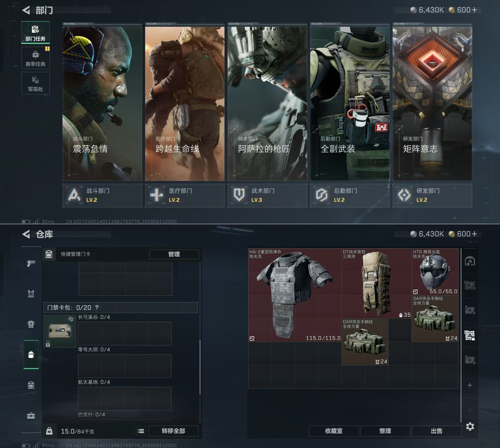Viewport: 500px width, 448px height.
Task: Click the 巴克什: 0/4 label
Action: (92, 415)
